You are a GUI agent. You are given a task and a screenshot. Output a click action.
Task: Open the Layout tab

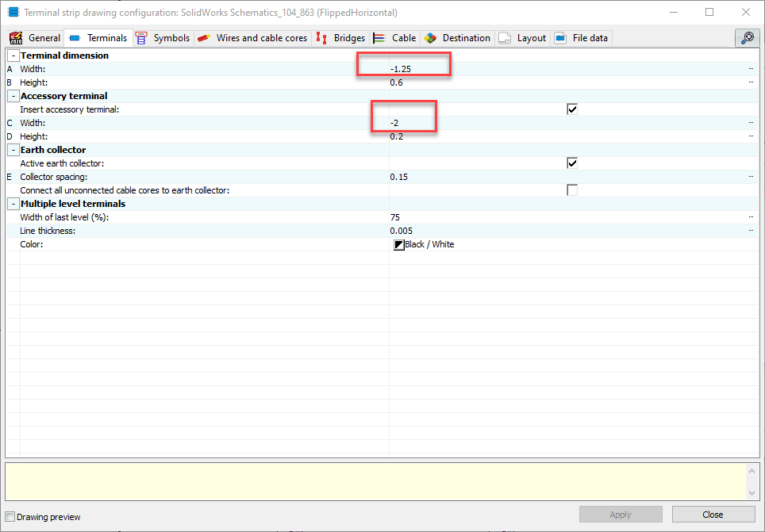pos(522,38)
